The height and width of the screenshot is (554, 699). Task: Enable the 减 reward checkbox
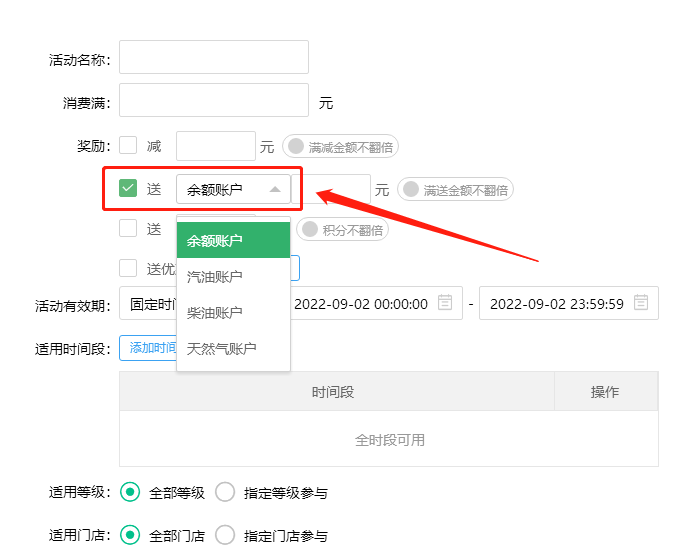click(128, 146)
